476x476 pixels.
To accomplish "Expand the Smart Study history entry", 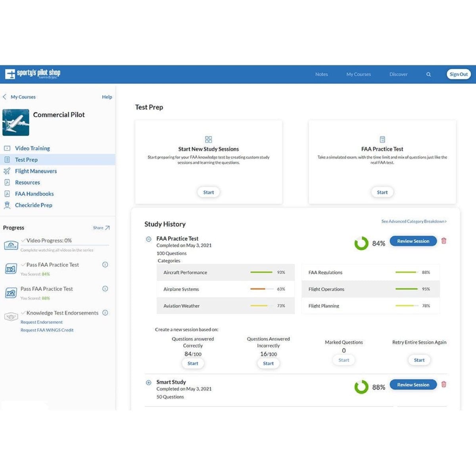I will 149,383.
